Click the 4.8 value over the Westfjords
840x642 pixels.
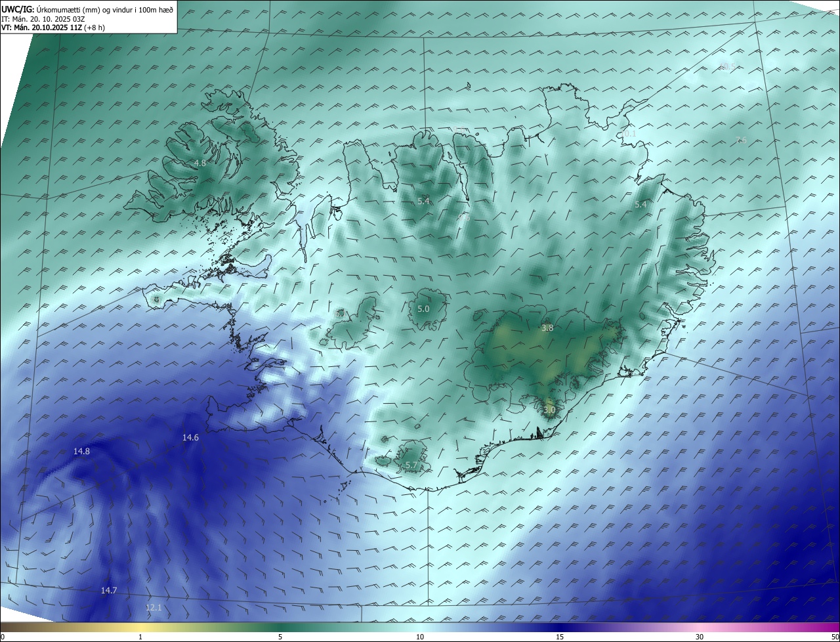pyautogui.click(x=200, y=163)
